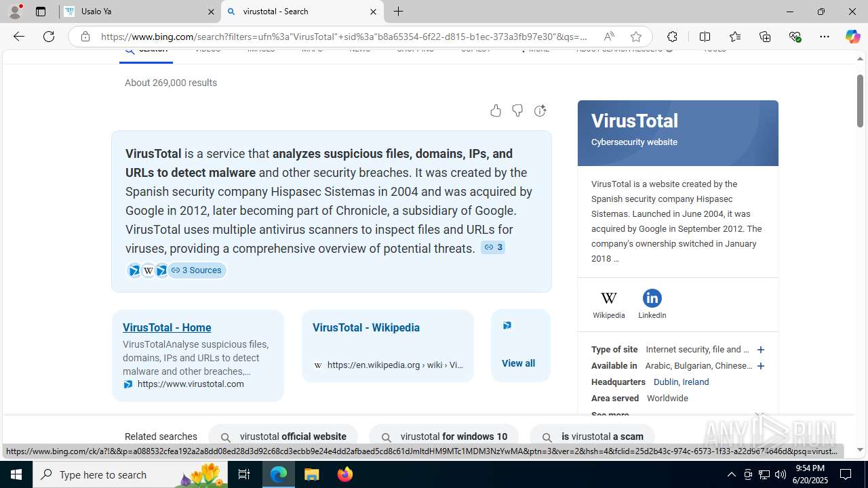This screenshot has height=488, width=868.
Task: Search virustotal for windows 10 suggestion
Action: pos(443,436)
